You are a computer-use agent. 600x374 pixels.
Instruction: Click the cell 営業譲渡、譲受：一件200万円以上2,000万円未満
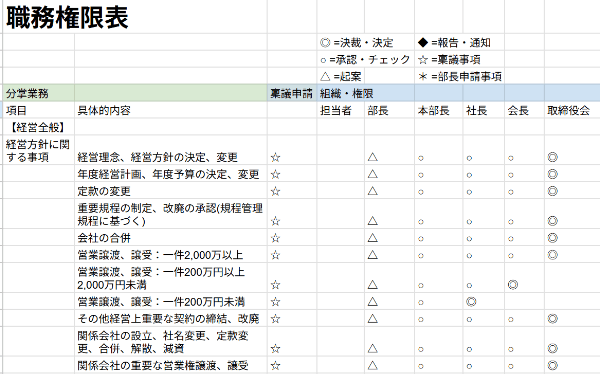point(171,278)
